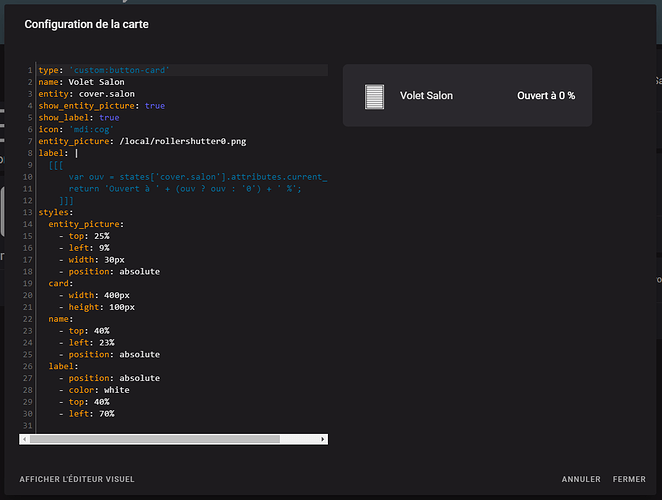The height and width of the screenshot is (500, 662).
Task: Click the '/local/rollershutter0.png' path
Action: (x=183, y=141)
